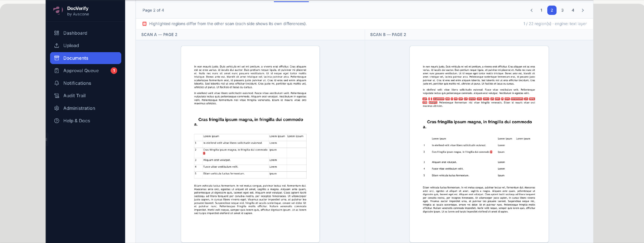Click the red-highlighted text line in Scan B
Screen dimensions: 644x243
tap(479, 99)
